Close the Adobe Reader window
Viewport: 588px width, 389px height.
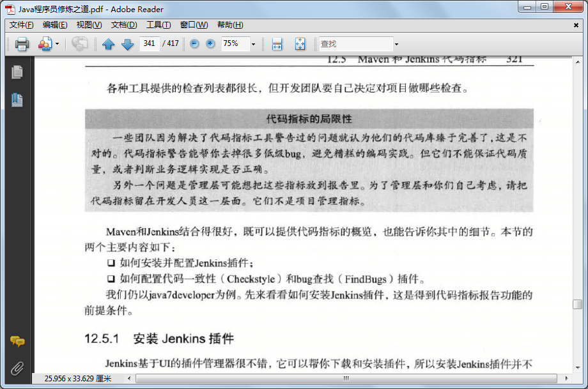568,7
